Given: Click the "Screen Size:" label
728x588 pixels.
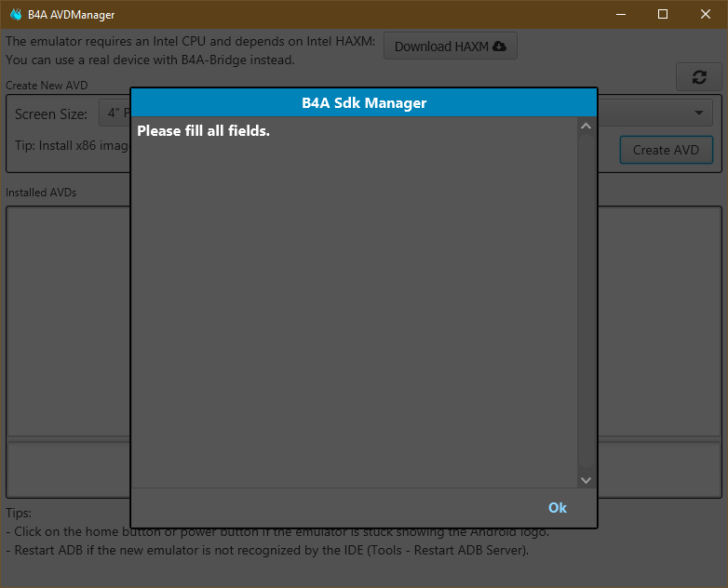Looking at the screenshot, I should click(51, 114).
